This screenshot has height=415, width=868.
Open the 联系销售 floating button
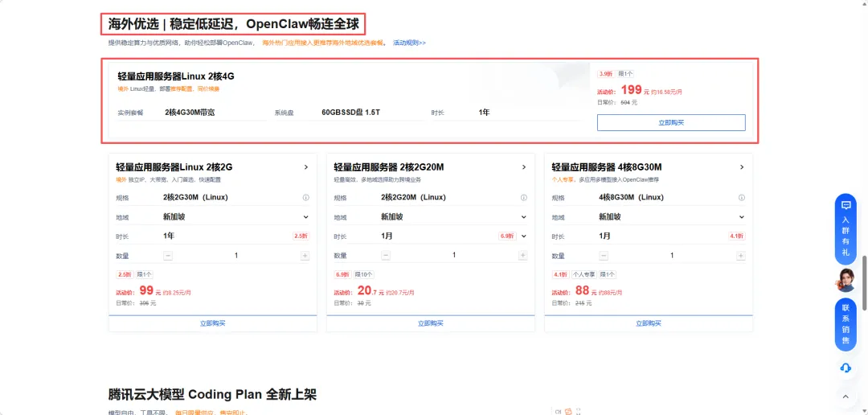pyautogui.click(x=845, y=325)
